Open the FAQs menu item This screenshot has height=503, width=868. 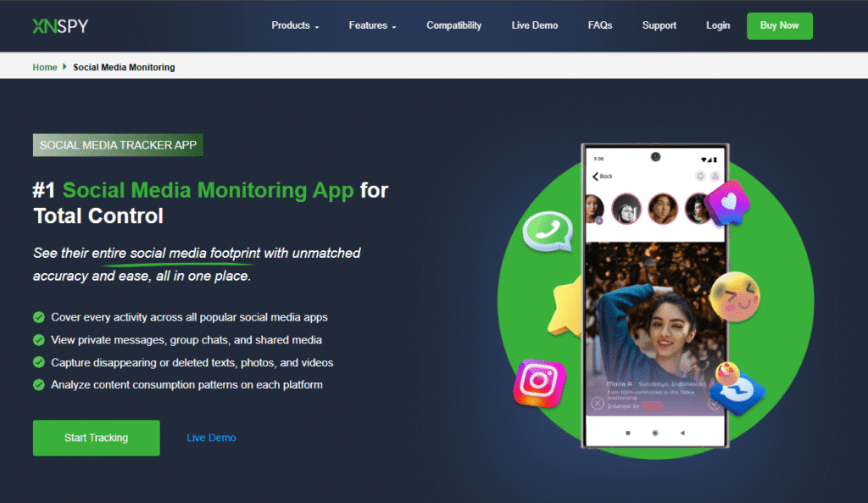tap(600, 25)
